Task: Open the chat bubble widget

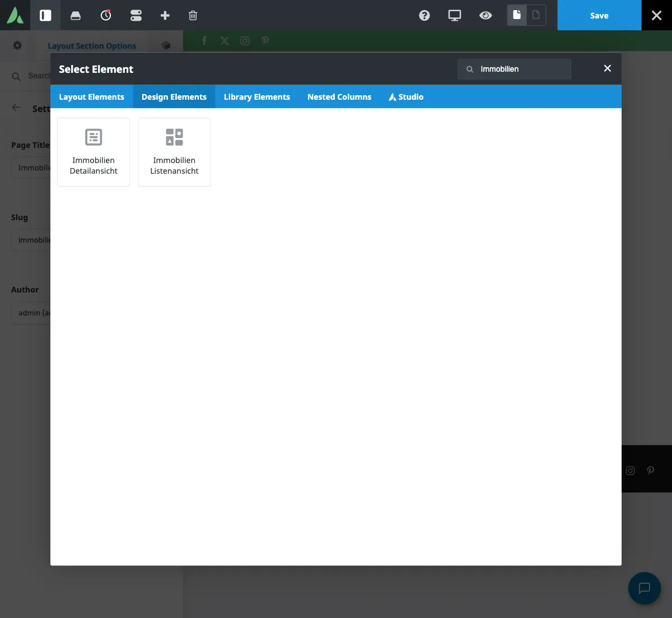Action: click(645, 588)
